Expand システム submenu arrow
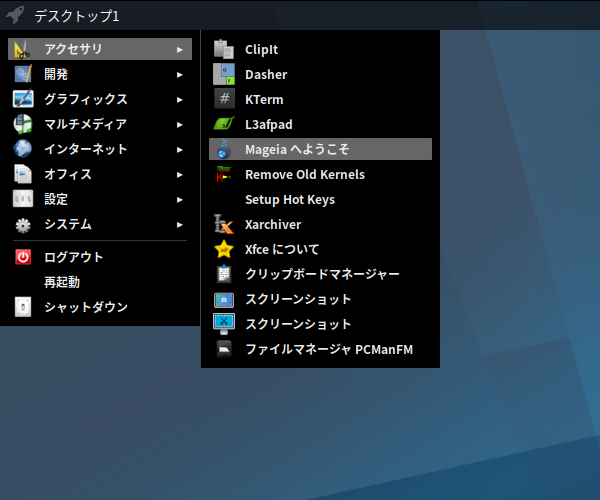 point(179,225)
